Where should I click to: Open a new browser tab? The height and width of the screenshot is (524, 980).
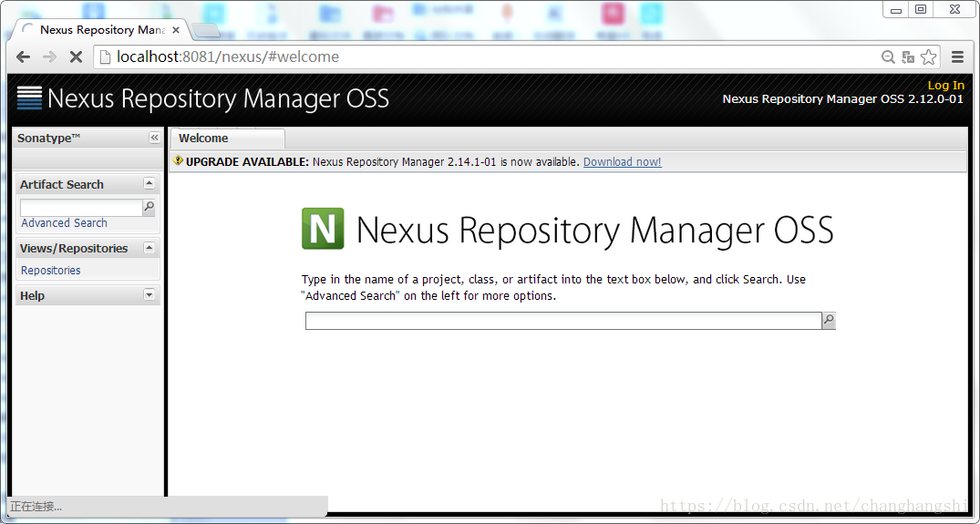[205, 30]
